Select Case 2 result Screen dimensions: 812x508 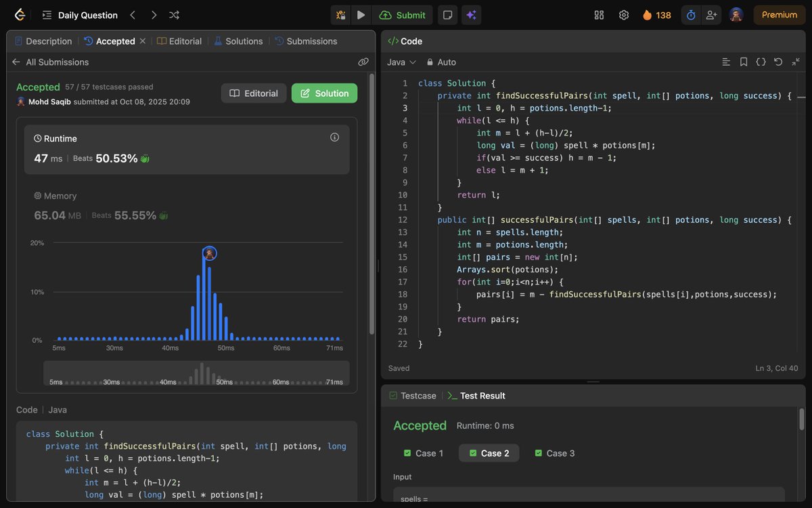coord(489,453)
